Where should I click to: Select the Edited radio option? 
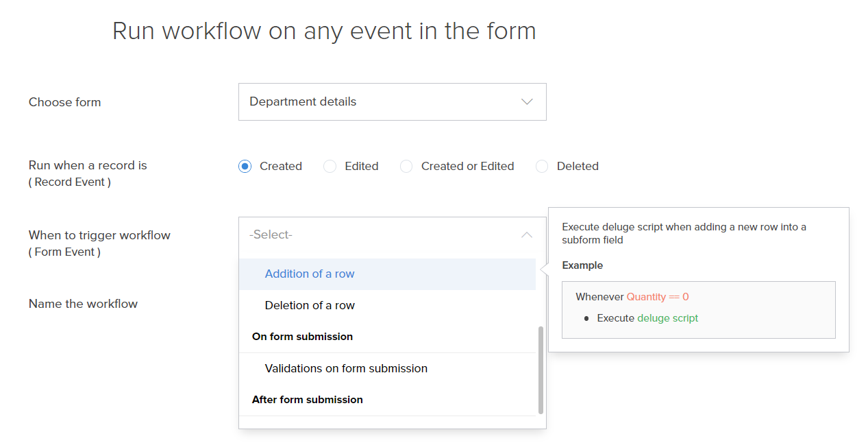[x=330, y=166]
